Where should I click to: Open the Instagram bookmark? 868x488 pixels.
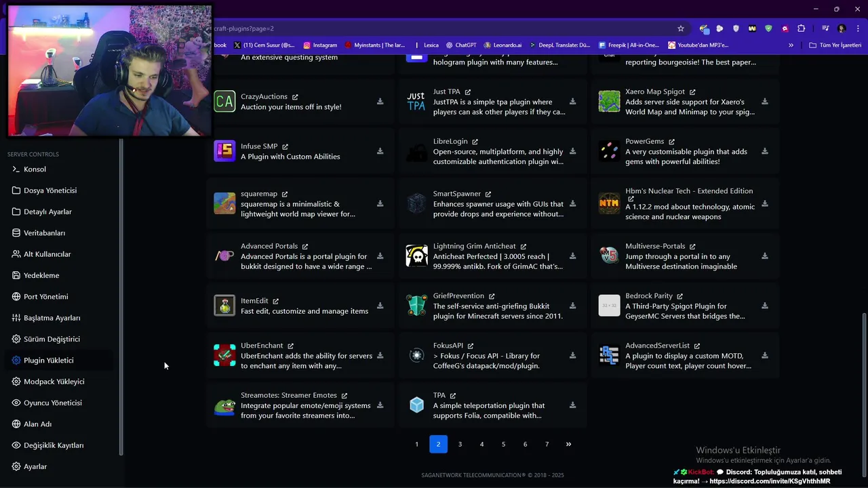[x=320, y=45]
